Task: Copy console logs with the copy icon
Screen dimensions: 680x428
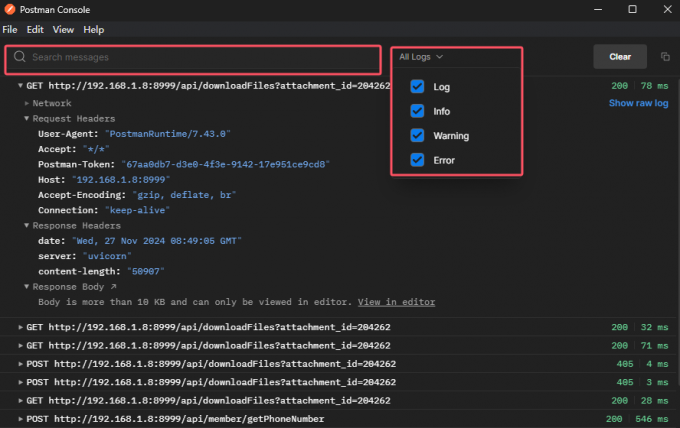Action: click(x=665, y=57)
